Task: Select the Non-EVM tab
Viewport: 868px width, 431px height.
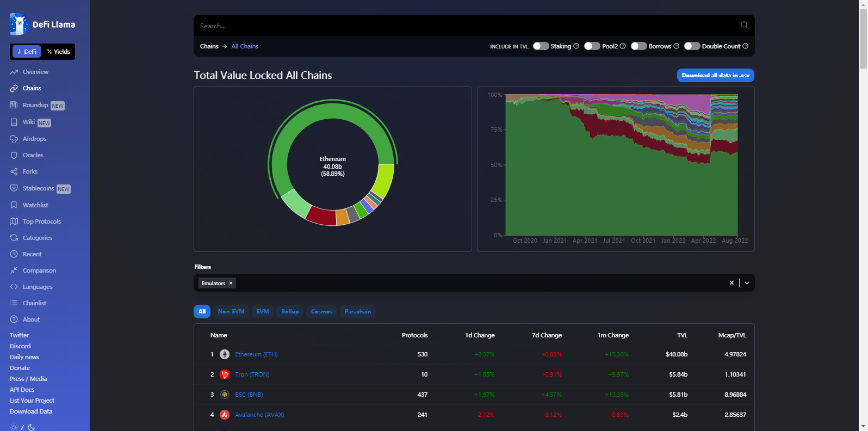Action: point(231,311)
